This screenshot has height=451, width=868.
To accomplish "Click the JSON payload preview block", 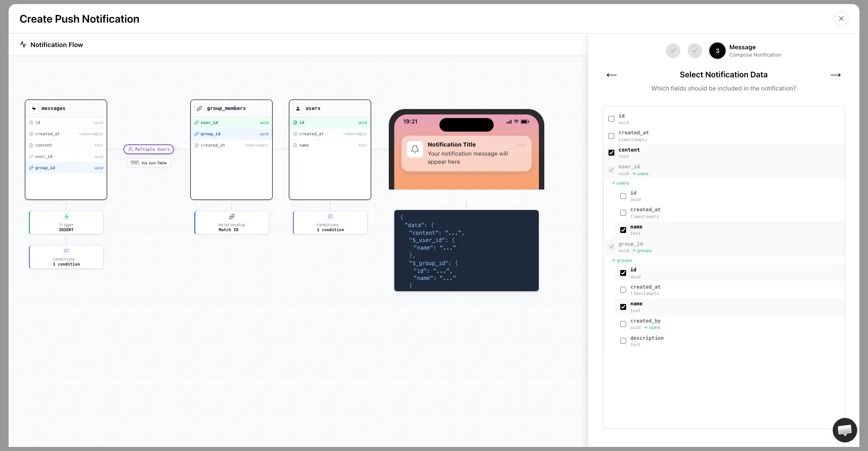I will pyautogui.click(x=466, y=251).
